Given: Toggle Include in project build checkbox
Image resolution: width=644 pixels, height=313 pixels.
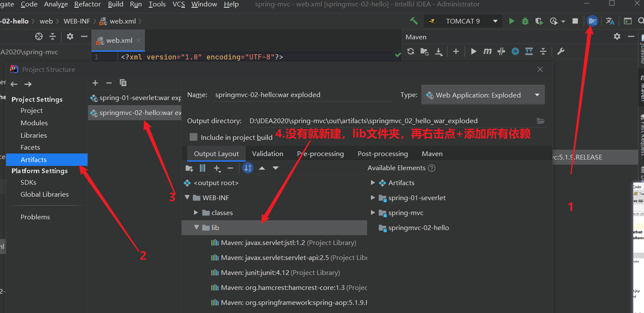Looking at the screenshot, I should [x=194, y=137].
